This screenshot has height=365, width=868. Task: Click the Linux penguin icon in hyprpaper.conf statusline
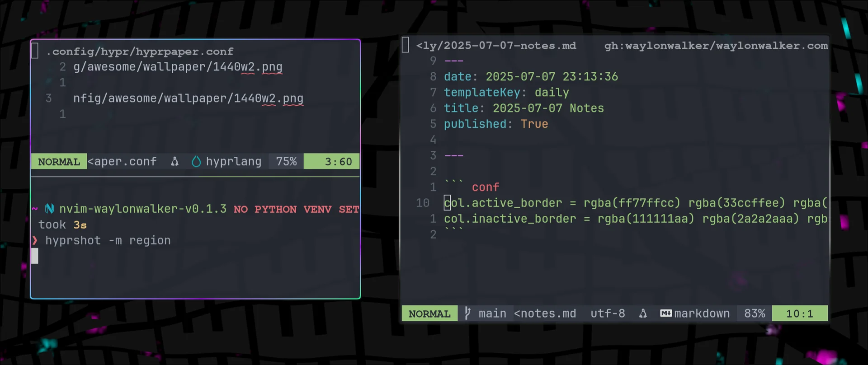pyautogui.click(x=175, y=162)
